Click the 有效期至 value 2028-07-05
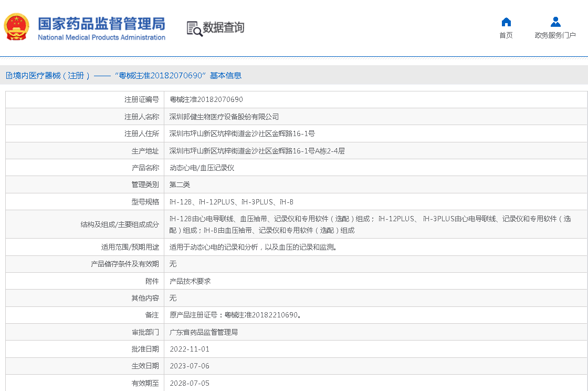The image size is (588, 391). click(x=190, y=383)
